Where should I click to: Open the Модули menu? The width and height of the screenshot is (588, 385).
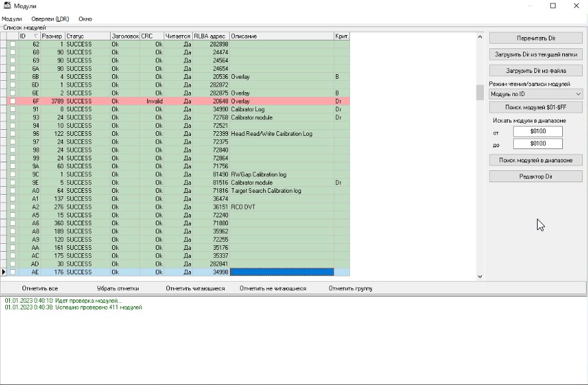pyautogui.click(x=12, y=19)
